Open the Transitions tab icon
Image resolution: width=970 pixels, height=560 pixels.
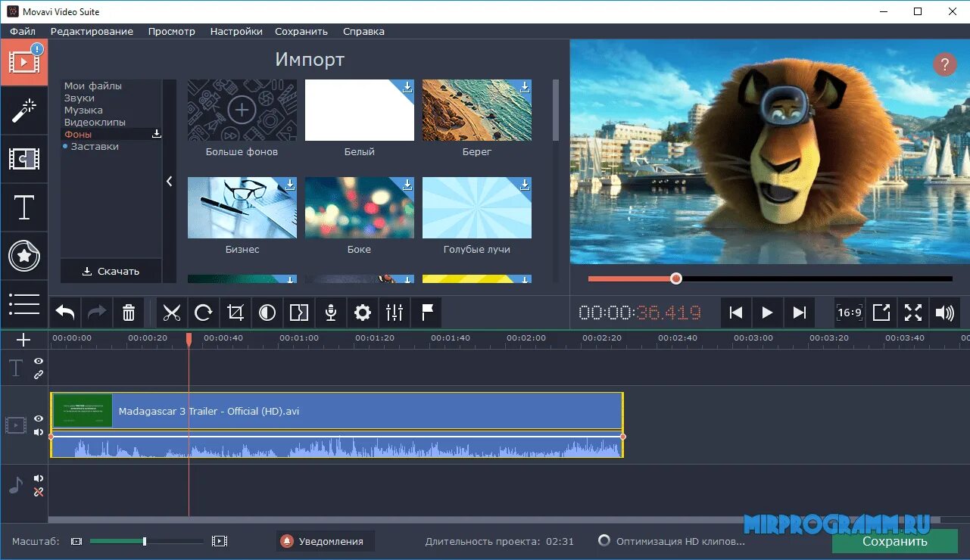coord(24,159)
